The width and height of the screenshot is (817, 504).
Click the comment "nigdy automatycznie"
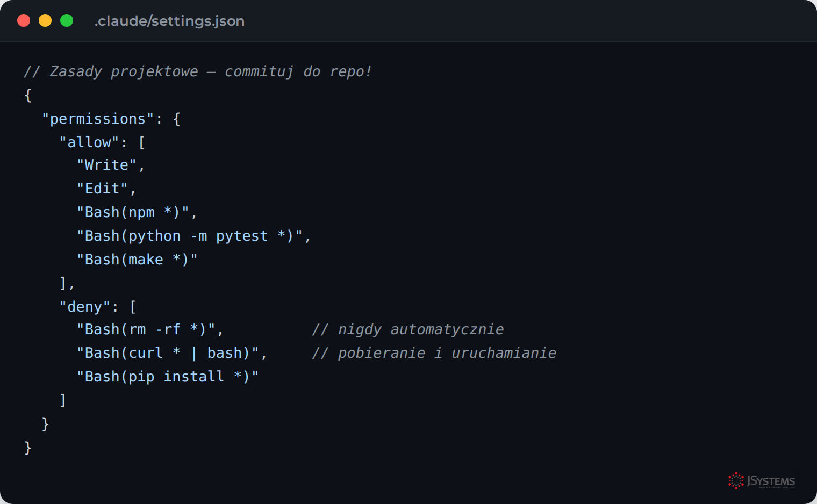coord(408,329)
